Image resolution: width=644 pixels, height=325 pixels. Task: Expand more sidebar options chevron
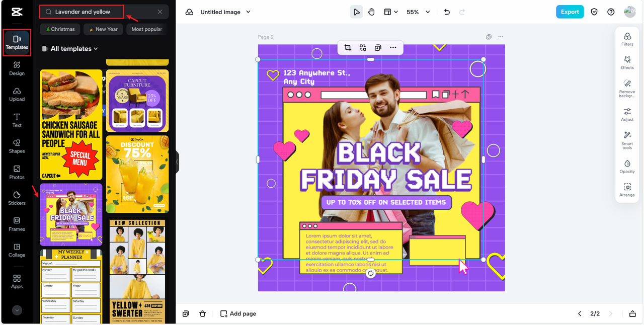pos(17,310)
